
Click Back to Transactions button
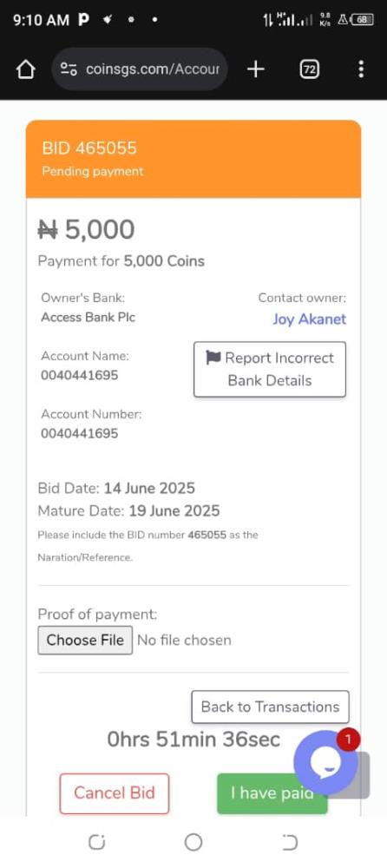[x=270, y=707]
